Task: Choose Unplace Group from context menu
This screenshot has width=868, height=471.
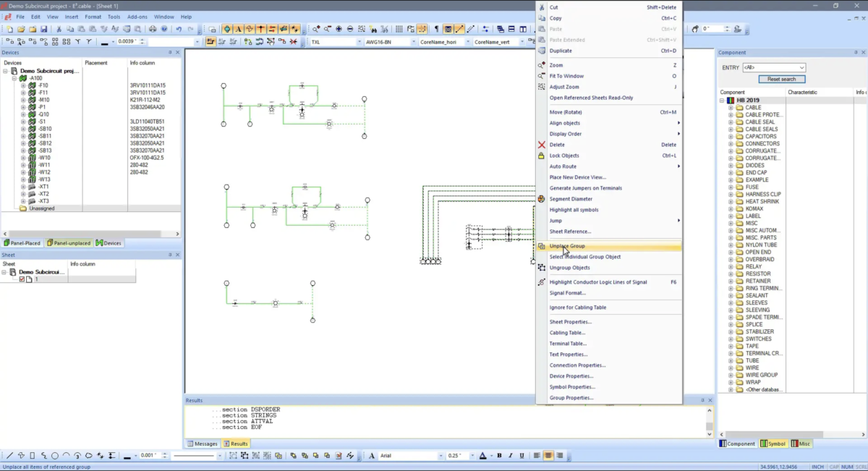Action: pyautogui.click(x=567, y=246)
